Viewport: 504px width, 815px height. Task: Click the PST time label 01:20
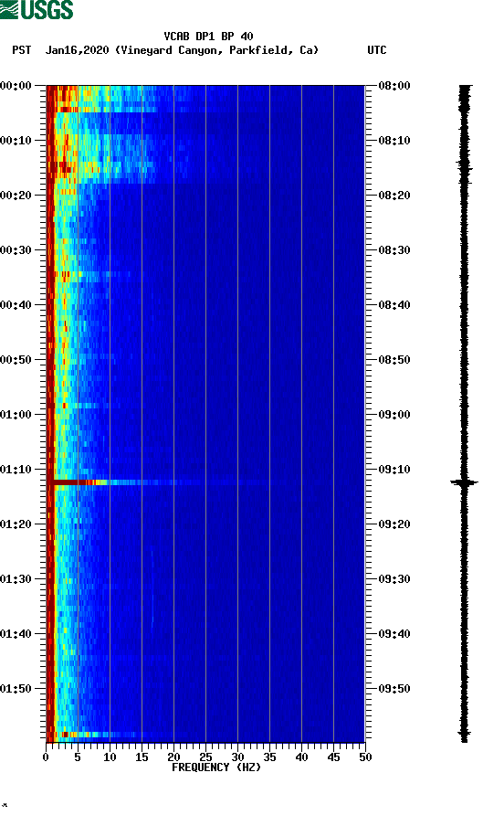click(x=16, y=524)
